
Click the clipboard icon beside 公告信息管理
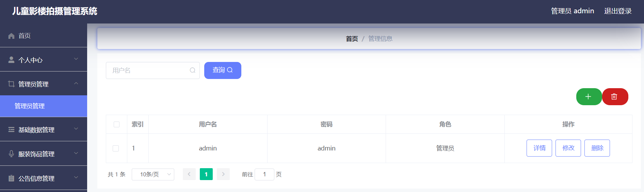11,178
